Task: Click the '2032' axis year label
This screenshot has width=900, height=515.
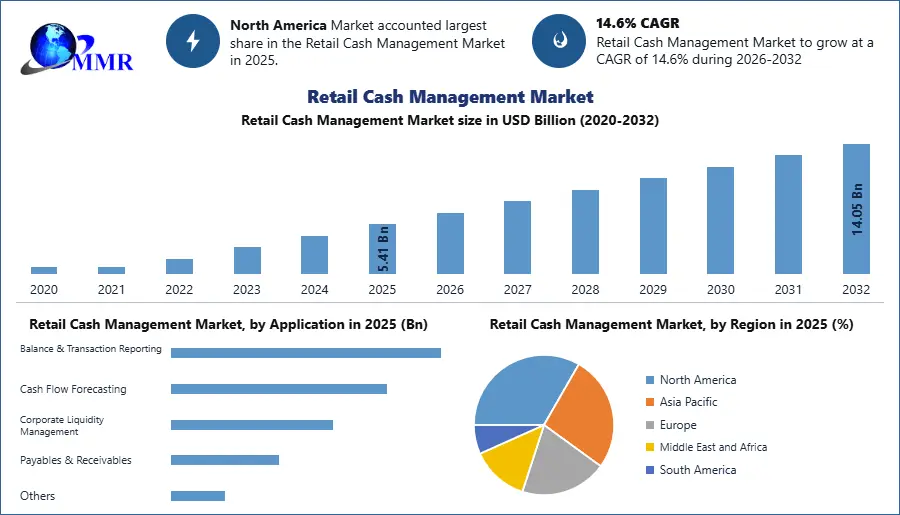Action: coord(856,290)
